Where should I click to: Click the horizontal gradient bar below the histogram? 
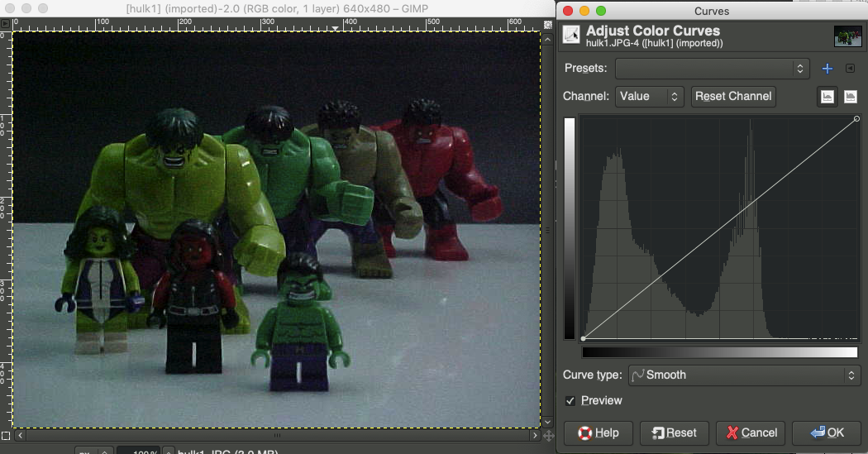tap(720, 352)
